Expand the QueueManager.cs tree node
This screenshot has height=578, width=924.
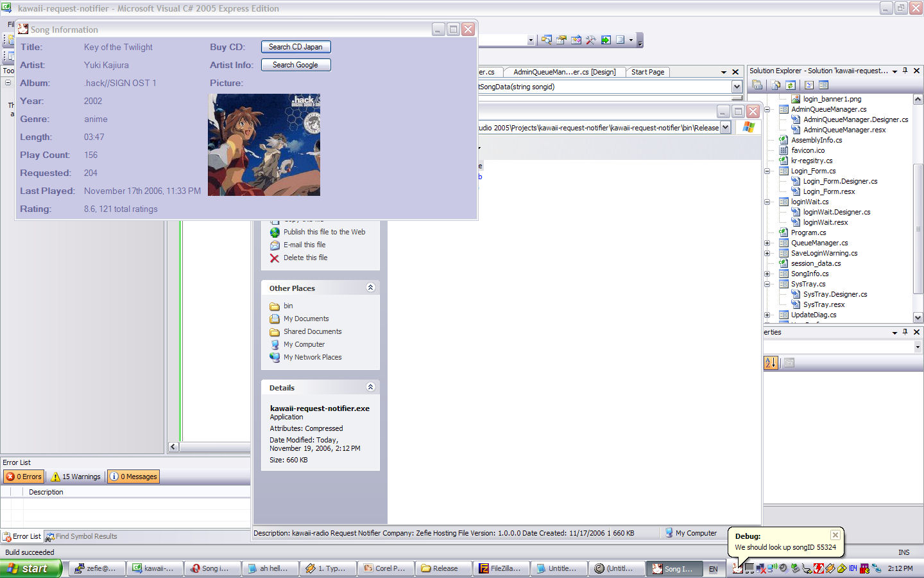click(x=767, y=243)
